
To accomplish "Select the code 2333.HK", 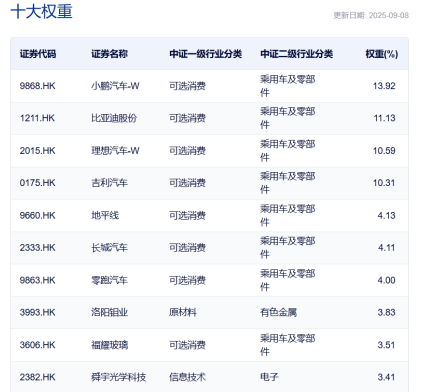I will pyautogui.click(x=38, y=248).
